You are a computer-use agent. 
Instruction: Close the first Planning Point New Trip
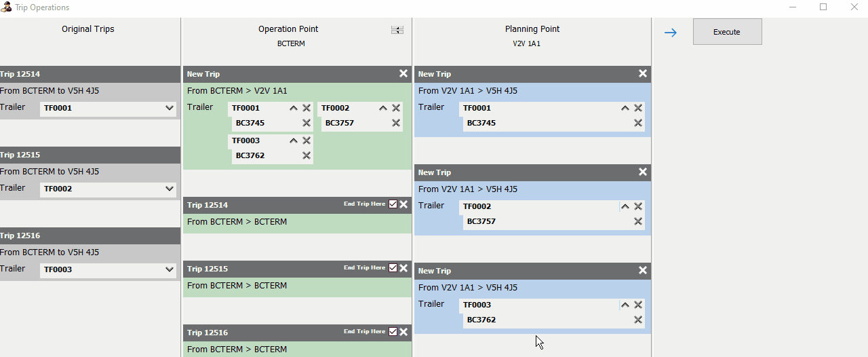(643, 74)
